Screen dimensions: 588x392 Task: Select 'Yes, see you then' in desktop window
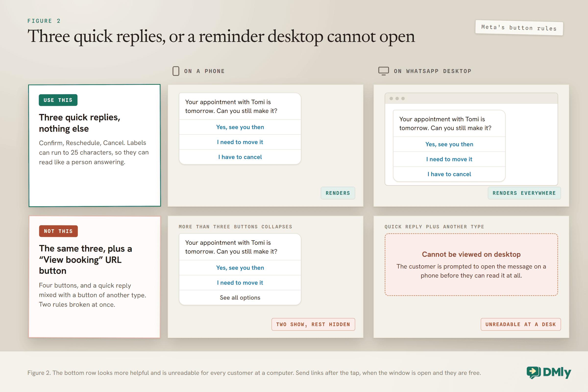[x=449, y=144]
